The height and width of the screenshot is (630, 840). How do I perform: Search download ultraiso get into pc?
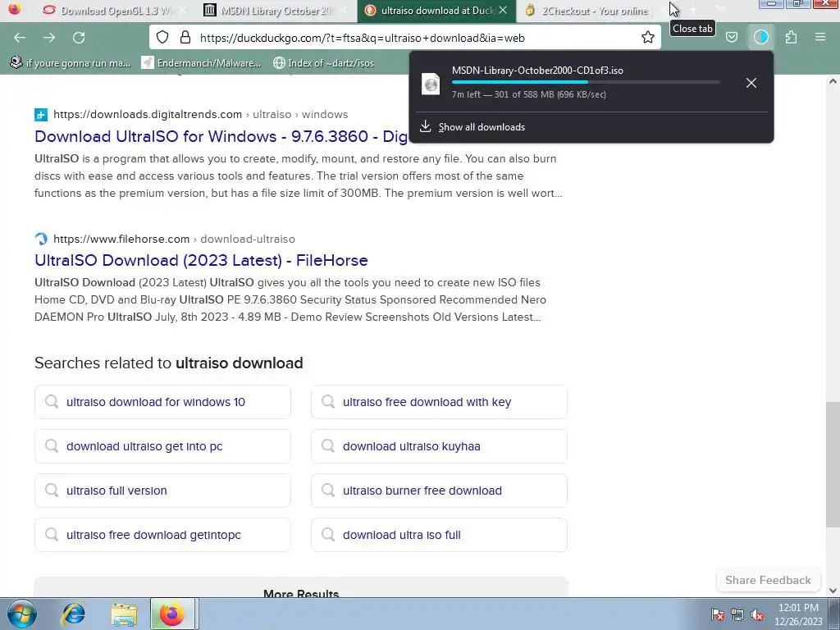tap(163, 446)
